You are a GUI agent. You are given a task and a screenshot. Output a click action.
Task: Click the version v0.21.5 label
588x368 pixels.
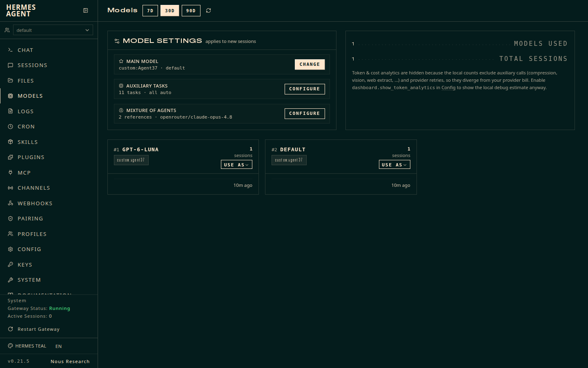click(x=18, y=361)
